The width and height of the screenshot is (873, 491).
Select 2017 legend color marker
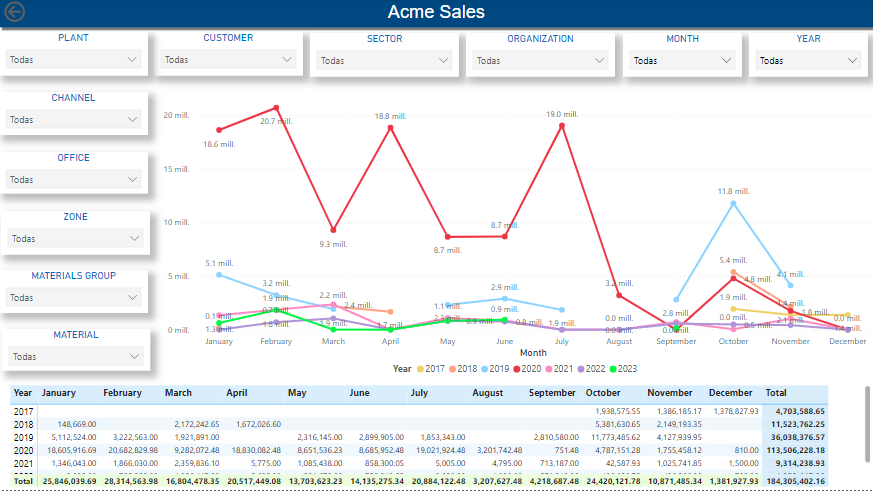pos(420,369)
